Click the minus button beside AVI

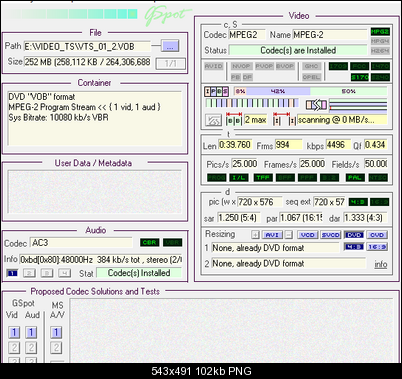[x=289, y=235]
